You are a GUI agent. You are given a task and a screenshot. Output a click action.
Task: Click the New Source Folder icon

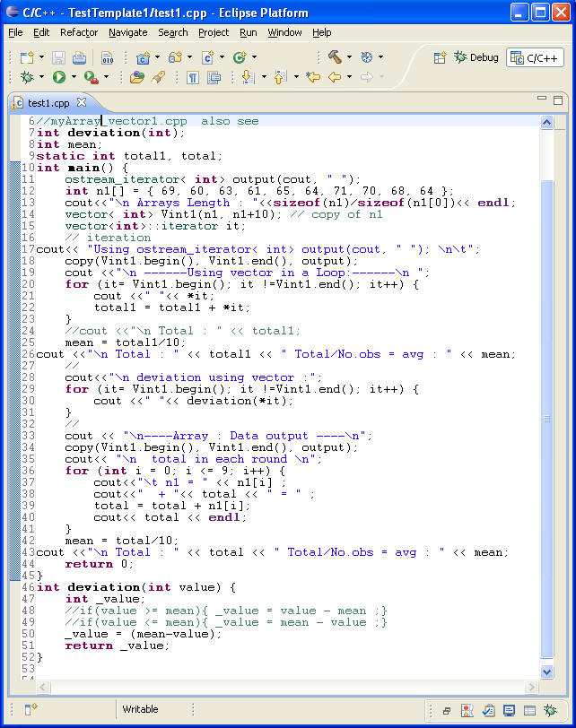pos(175,57)
